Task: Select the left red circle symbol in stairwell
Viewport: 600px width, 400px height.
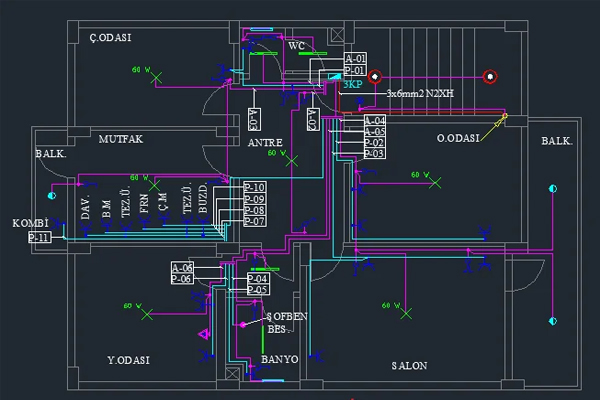Action: (x=375, y=77)
